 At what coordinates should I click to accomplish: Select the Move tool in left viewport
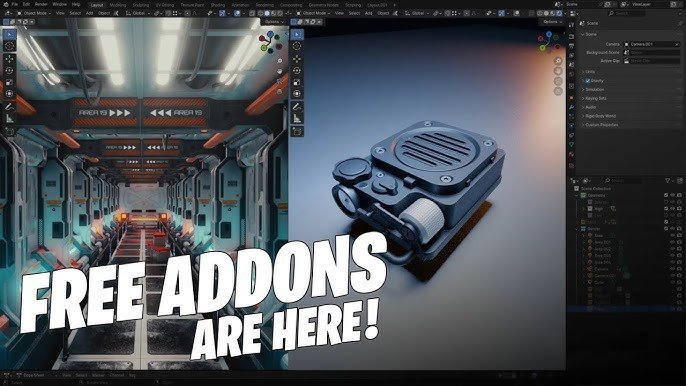coord(9,59)
